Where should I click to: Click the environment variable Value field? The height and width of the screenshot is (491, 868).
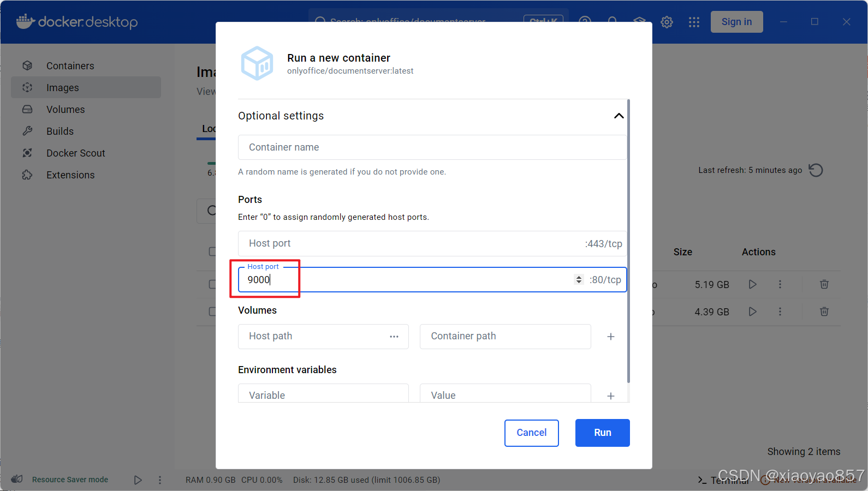coord(505,394)
